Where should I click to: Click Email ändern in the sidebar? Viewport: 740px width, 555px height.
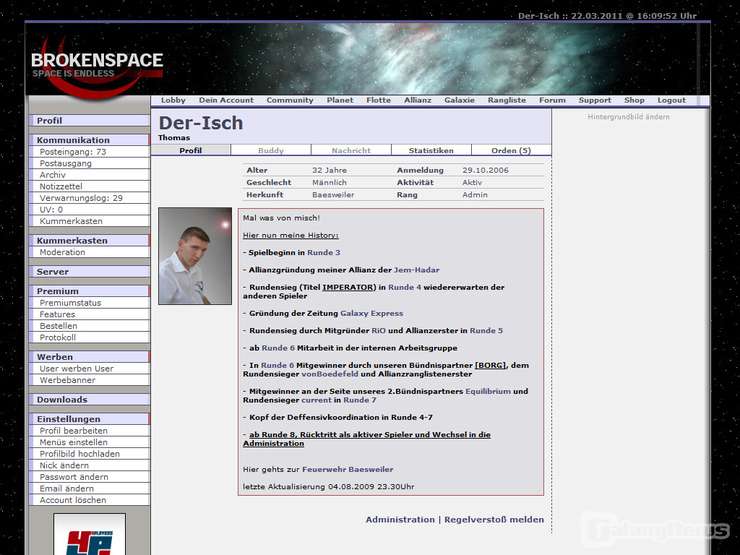(89, 488)
